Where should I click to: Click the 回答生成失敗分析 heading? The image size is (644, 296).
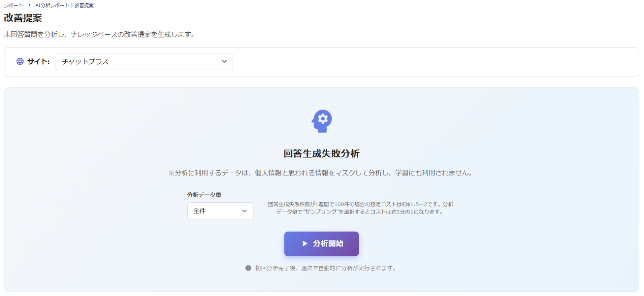click(x=321, y=153)
